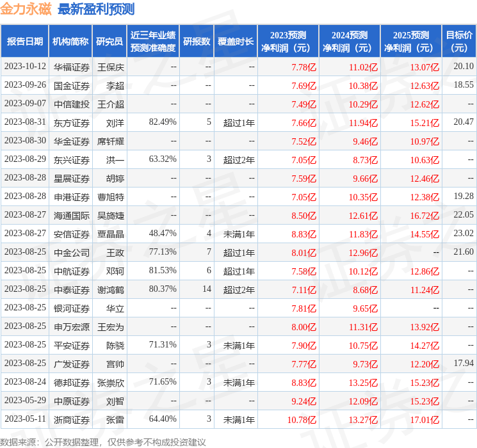
Task: Click the date 2023-09-26
Action: coord(25,85)
